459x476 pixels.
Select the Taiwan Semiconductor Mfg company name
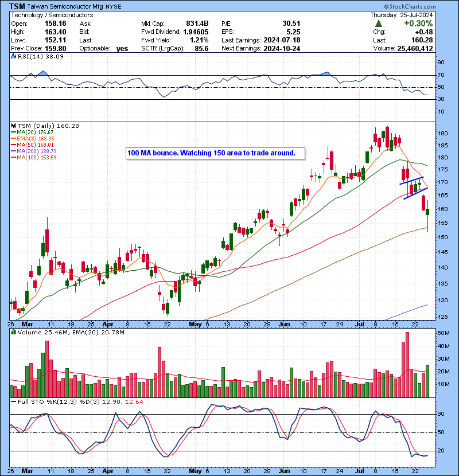click(65, 6)
